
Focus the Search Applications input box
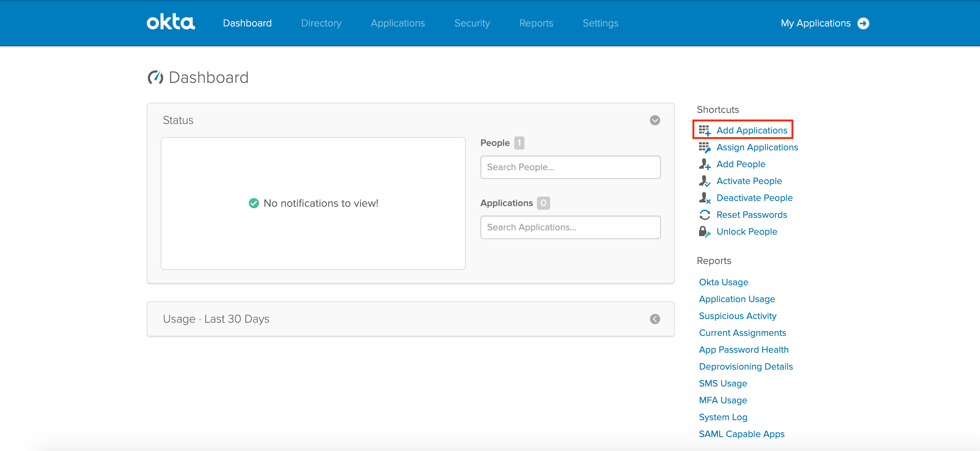pyautogui.click(x=570, y=227)
